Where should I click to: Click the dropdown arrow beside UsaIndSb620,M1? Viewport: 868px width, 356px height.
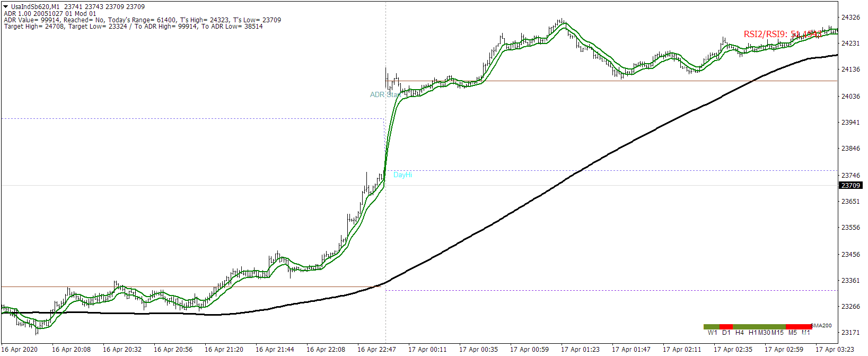tap(6, 7)
